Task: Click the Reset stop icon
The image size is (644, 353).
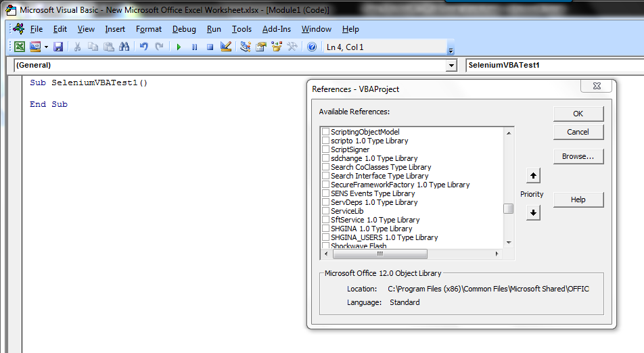Action: point(210,47)
